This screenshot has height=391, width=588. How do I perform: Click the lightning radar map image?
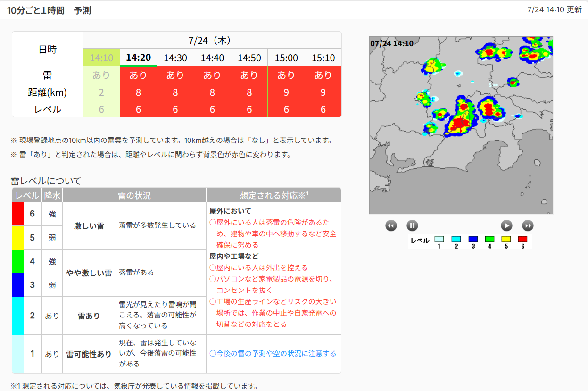pyautogui.click(x=461, y=125)
